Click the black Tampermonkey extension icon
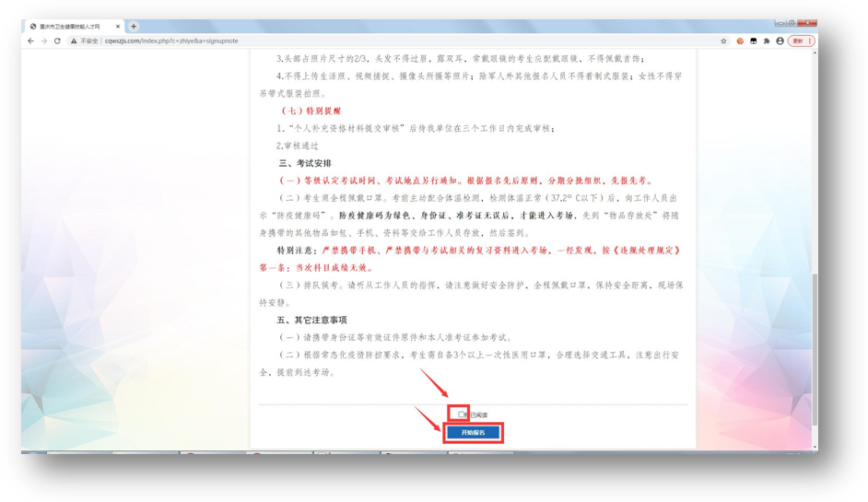Viewport: 868px width, 502px height. pyautogui.click(x=753, y=41)
